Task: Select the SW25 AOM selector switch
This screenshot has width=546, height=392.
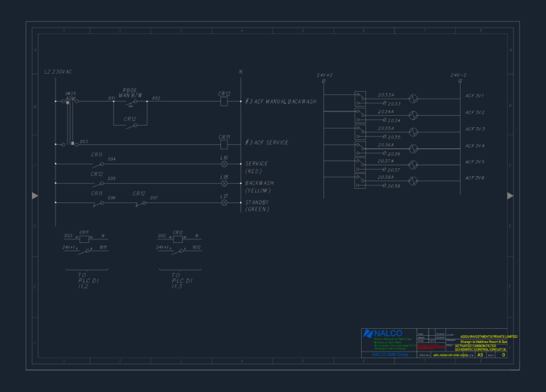Action: (70, 122)
